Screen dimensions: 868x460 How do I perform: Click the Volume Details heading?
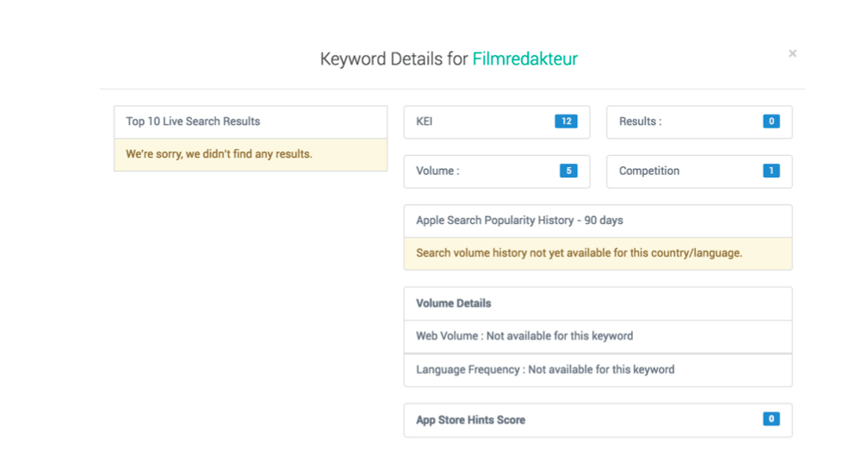pos(454,303)
